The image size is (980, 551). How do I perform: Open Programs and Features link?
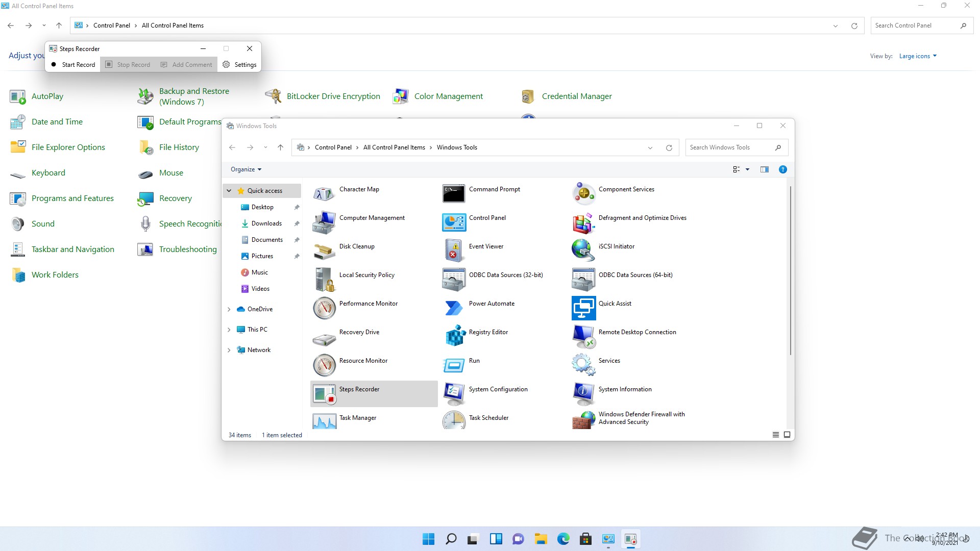pos(72,198)
